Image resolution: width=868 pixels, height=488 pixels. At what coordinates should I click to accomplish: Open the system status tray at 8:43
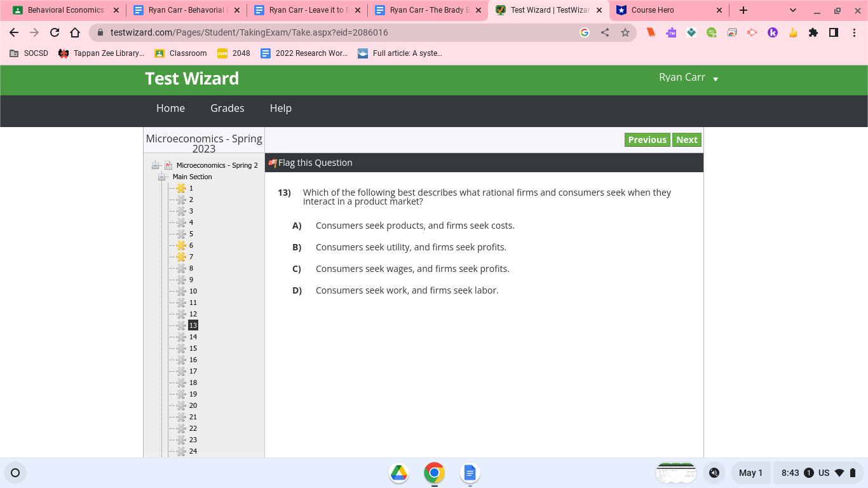click(819, 473)
